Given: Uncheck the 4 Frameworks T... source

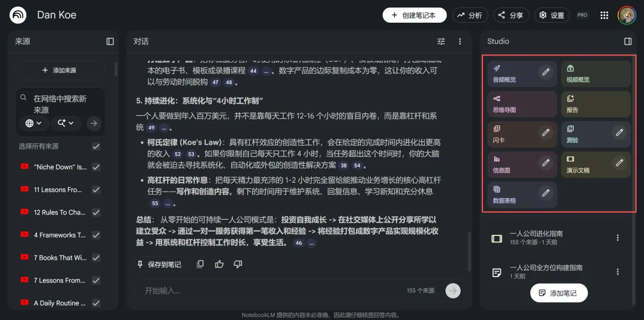Looking at the screenshot, I should pyautogui.click(x=96, y=235).
